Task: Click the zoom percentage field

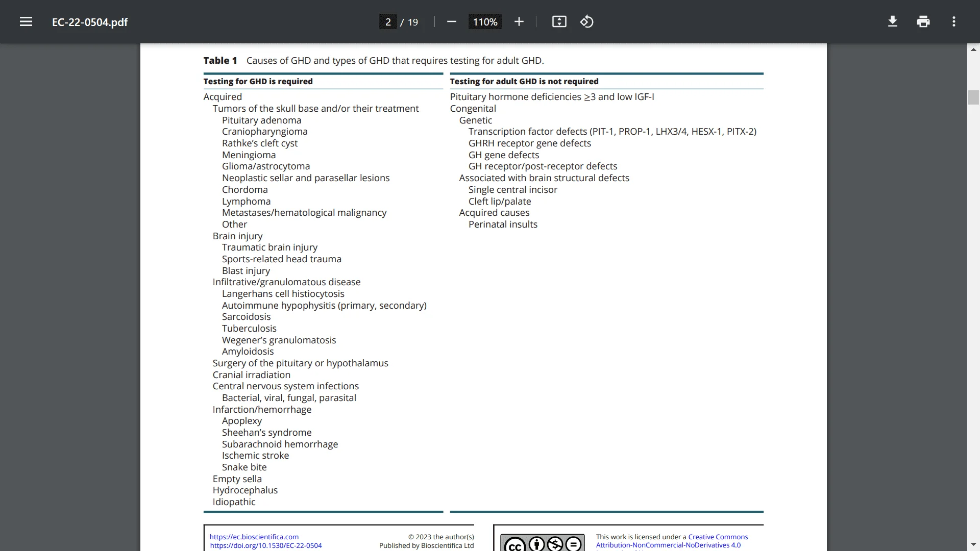Action: [485, 22]
